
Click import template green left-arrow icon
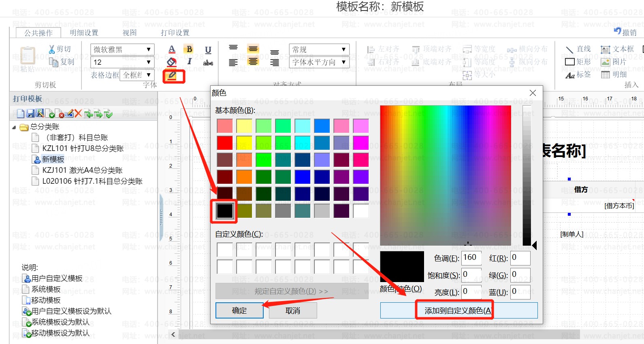[88, 114]
